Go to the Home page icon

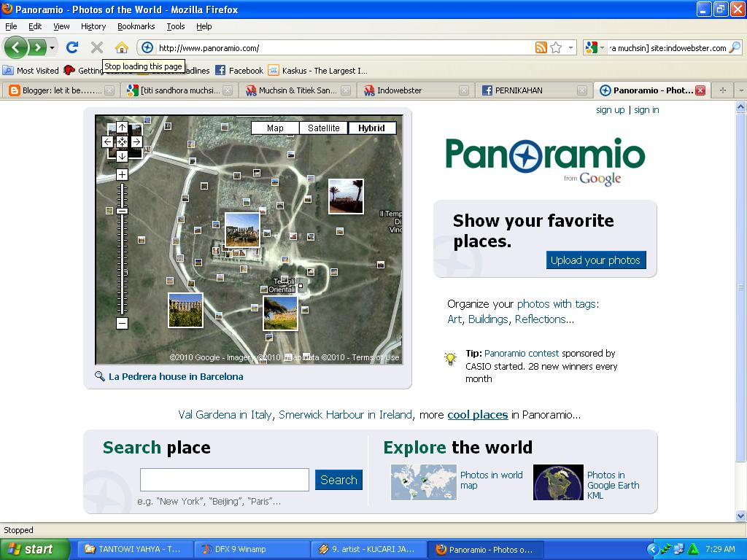[122, 47]
